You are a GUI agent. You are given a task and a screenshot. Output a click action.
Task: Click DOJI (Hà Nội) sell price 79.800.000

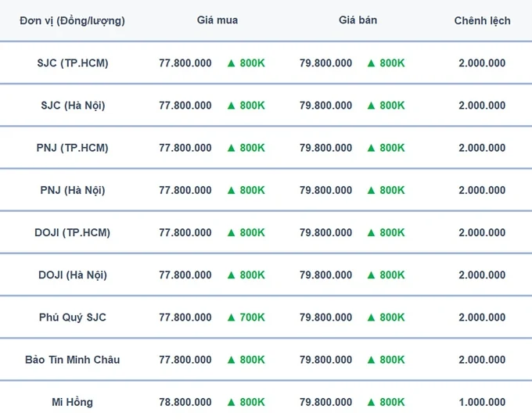(325, 275)
